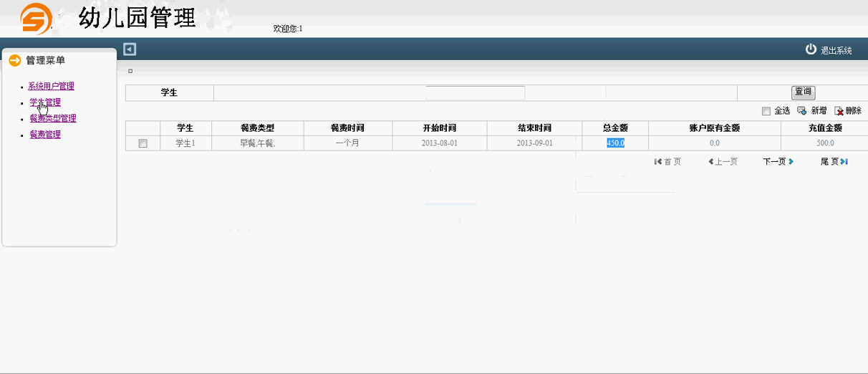Click the kindergarten logo icon
This screenshot has height=374, width=868.
(x=37, y=19)
